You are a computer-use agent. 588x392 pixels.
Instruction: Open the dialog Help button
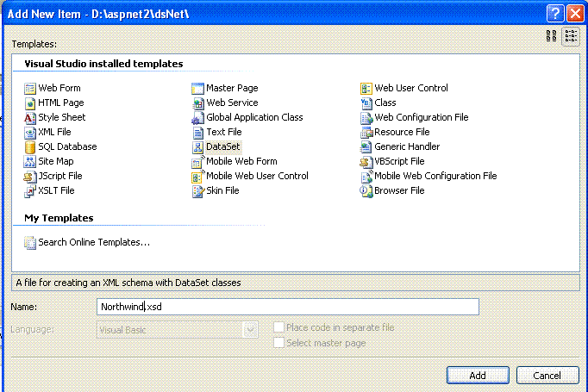coord(555,14)
